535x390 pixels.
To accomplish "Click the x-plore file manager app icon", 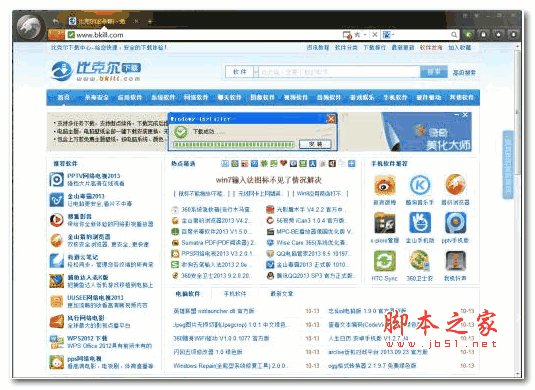I will tap(385, 223).
